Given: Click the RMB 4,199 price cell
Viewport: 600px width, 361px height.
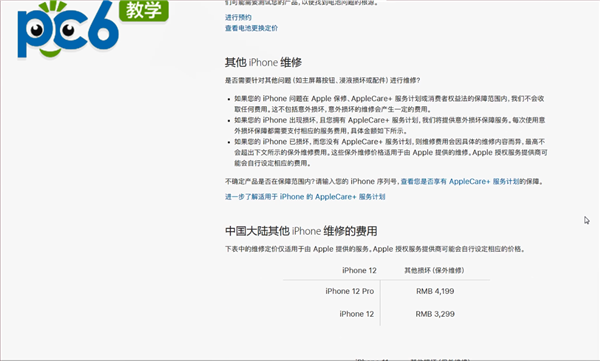Looking at the screenshot, I should click(x=435, y=291).
